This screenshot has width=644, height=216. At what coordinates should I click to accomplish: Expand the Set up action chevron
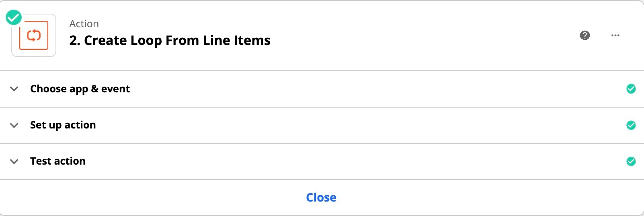point(14,125)
